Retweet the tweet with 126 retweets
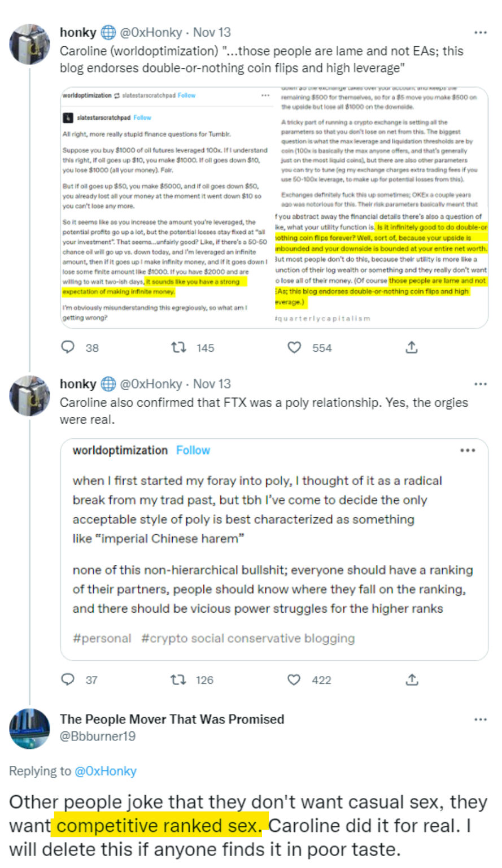Screen dimensions: 502x868 178,679
